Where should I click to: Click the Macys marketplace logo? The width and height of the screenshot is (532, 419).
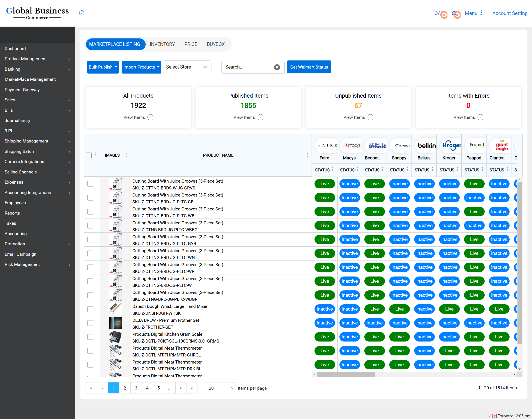pyautogui.click(x=352, y=145)
